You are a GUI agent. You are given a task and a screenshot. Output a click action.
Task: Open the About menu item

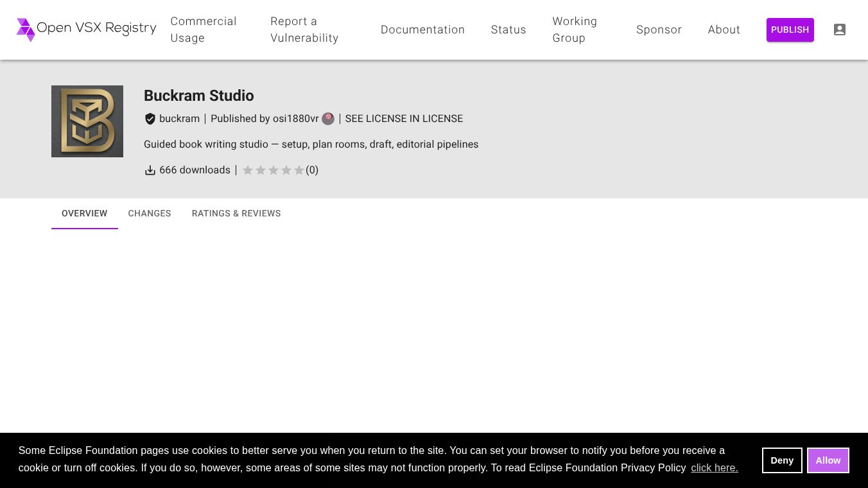coord(724,30)
